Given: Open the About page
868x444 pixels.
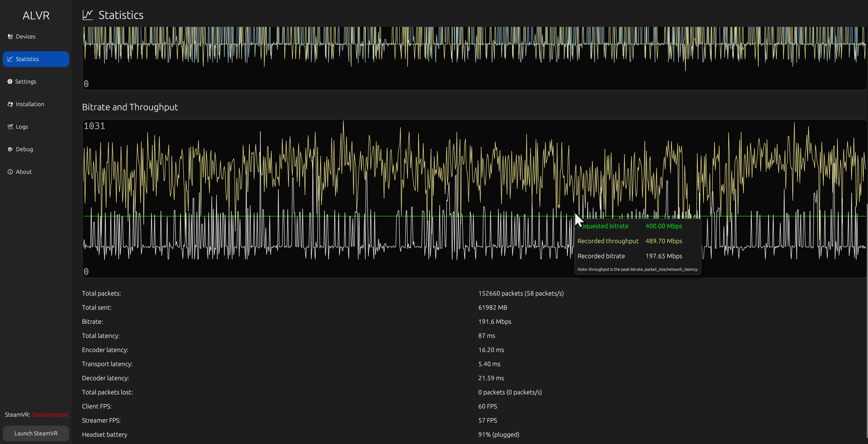Looking at the screenshot, I should pos(24,172).
